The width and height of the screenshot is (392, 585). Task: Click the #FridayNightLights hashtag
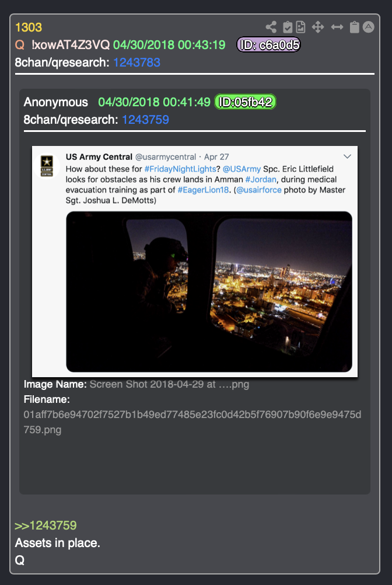click(x=180, y=169)
